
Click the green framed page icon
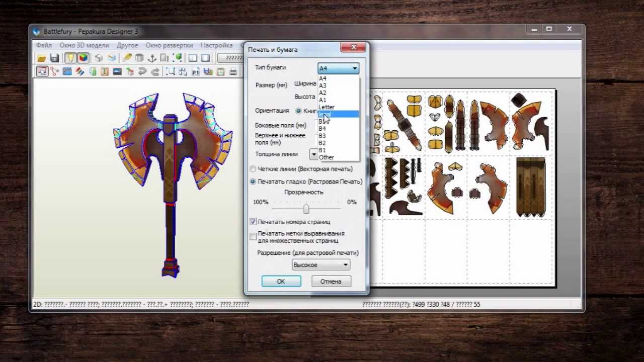pyautogui.click(x=220, y=71)
